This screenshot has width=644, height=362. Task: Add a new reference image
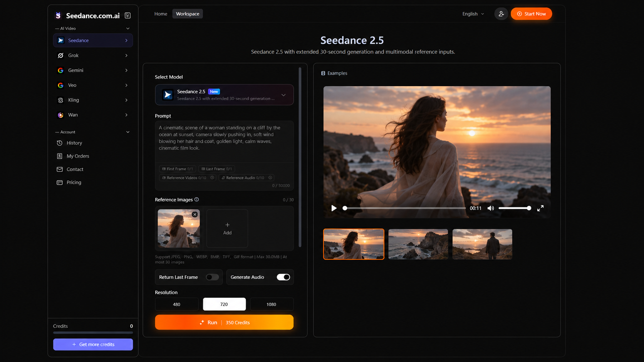pos(227,229)
